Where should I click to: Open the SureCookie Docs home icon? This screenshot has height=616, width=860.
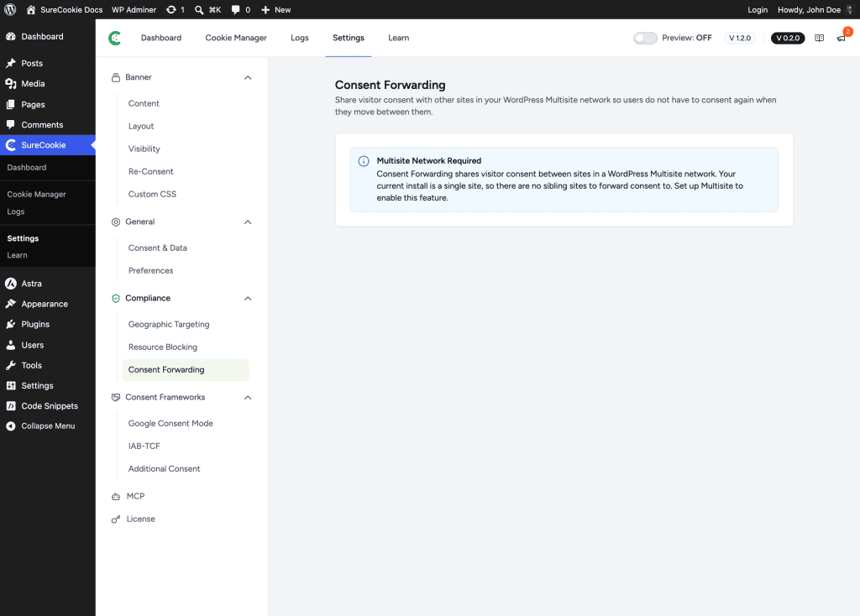coord(31,9)
